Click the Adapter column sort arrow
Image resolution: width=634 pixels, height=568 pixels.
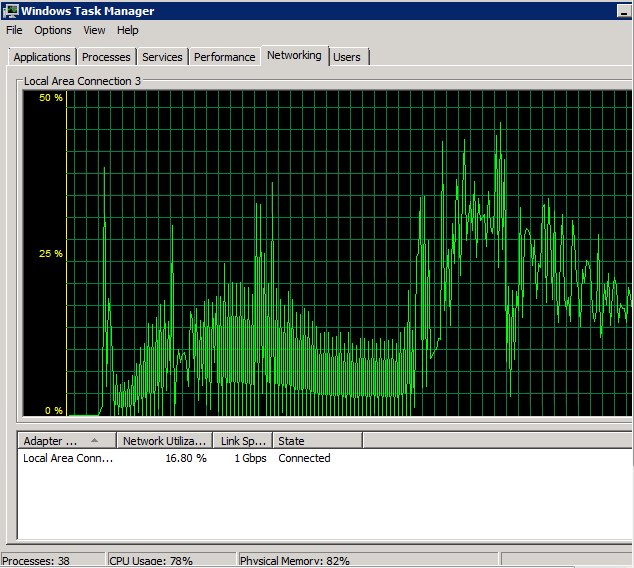[x=94, y=440]
